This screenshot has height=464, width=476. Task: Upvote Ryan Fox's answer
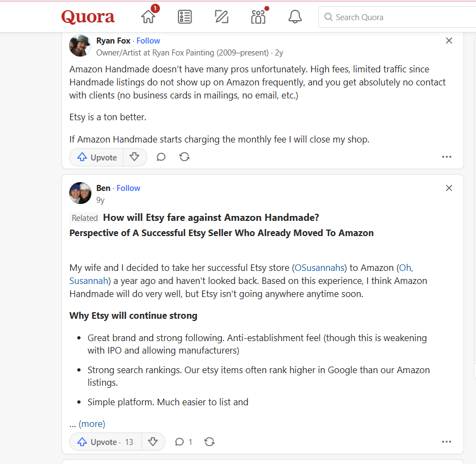(97, 157)
